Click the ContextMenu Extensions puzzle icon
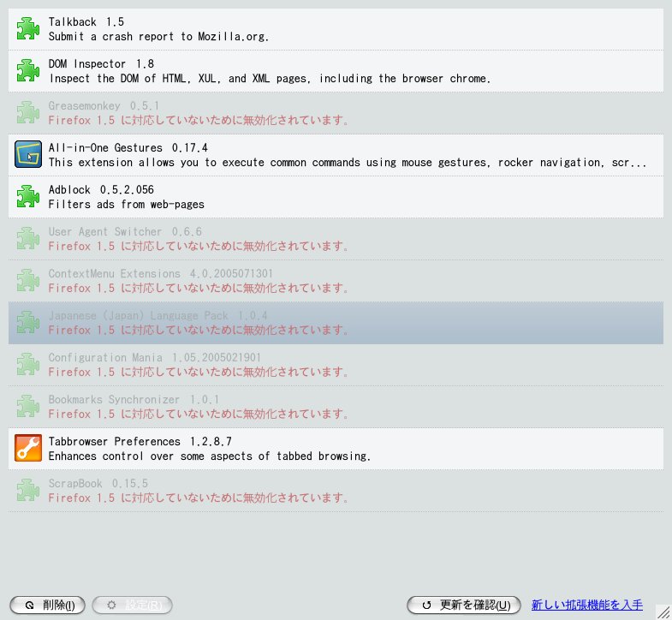Image resolution: width=672 pixels, height=620 pixels. 28,280
